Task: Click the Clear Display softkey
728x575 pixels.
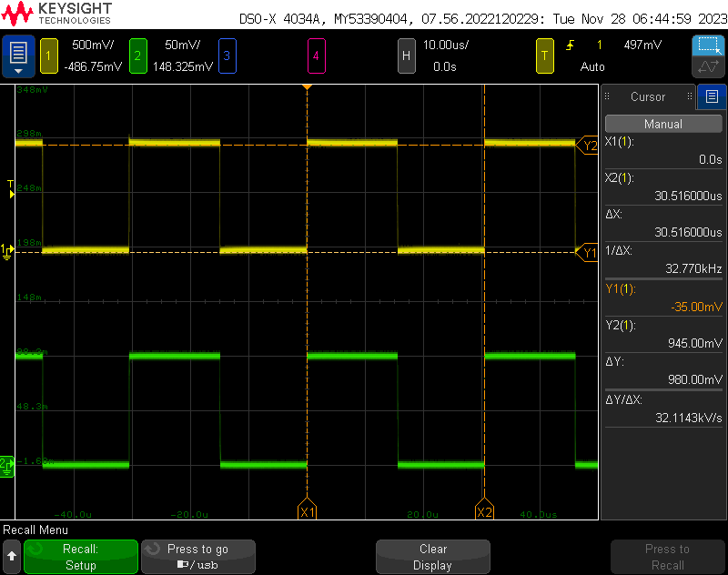Action: (x=433, y=557)
